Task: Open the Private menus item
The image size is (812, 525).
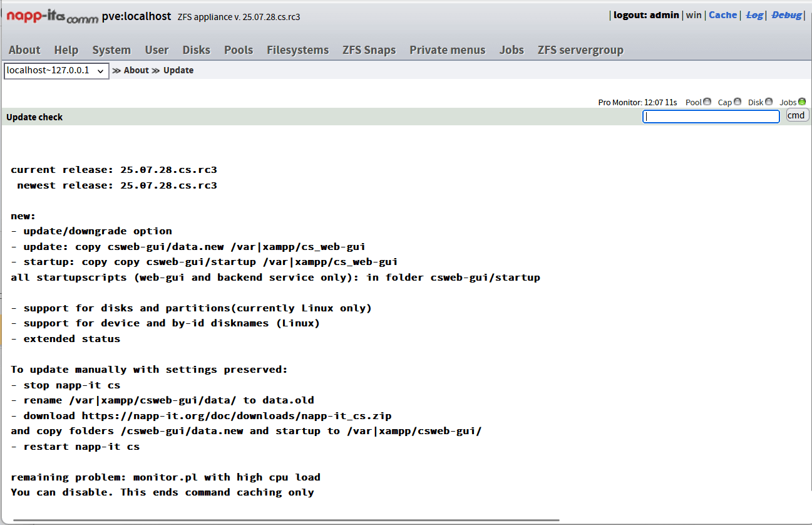Action: 448,50
